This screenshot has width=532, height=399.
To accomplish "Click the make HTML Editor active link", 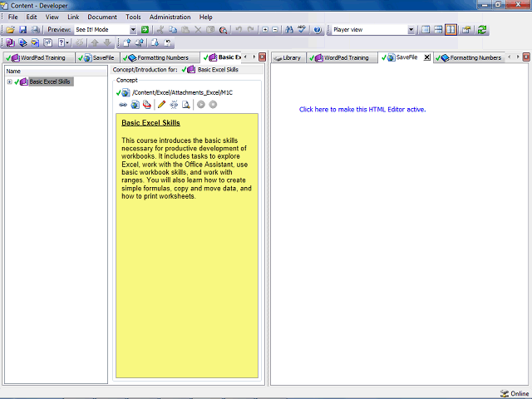I will point(362,109).
